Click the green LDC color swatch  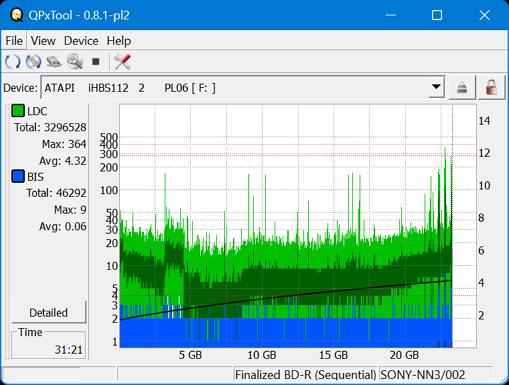tap(18, 111)
